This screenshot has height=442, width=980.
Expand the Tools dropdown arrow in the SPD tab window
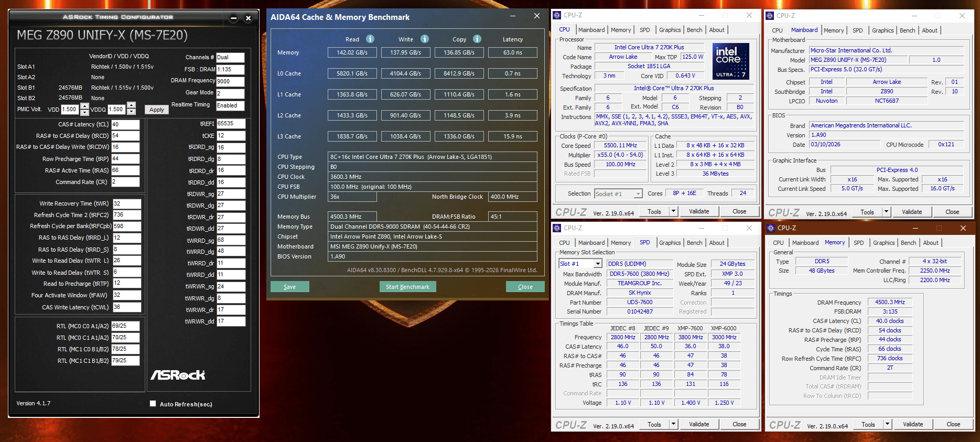tap(673, 424)
